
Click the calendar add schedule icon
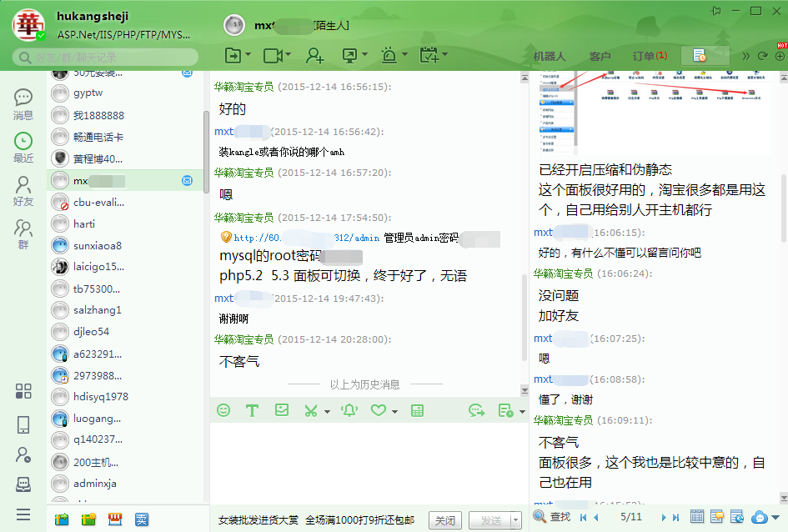click(x=429, y=55)
